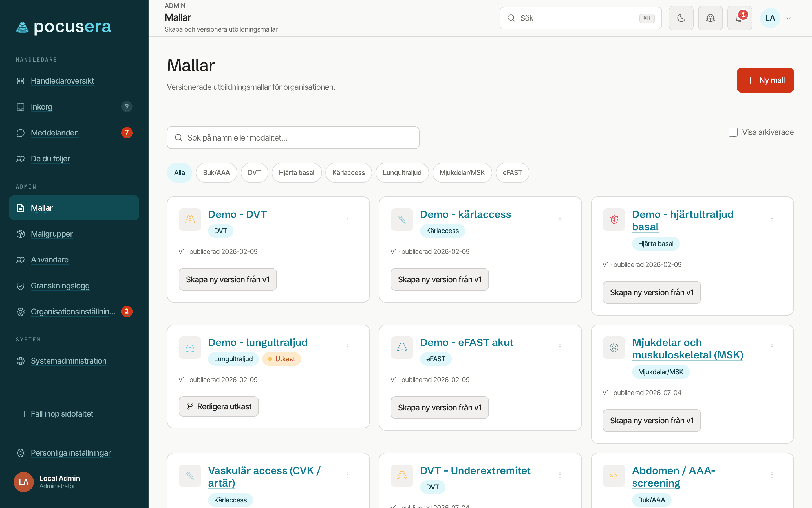Toggle dark mode moon icon

pyautogui.click(x=681, y=18)
